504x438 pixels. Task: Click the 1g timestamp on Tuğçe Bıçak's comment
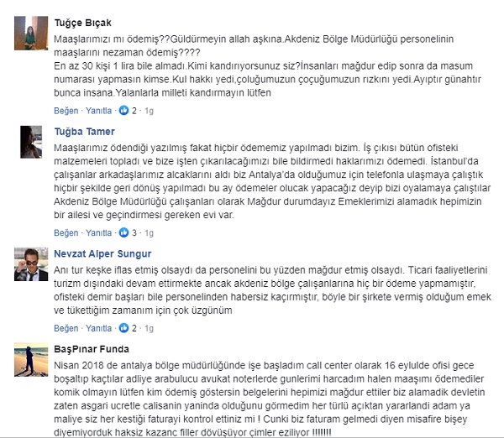tap(150, 111)
